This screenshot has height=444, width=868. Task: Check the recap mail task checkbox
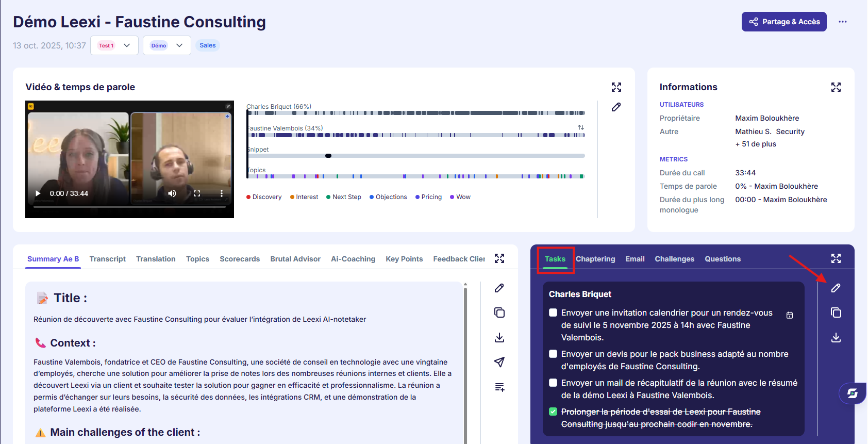click(553, 383)
